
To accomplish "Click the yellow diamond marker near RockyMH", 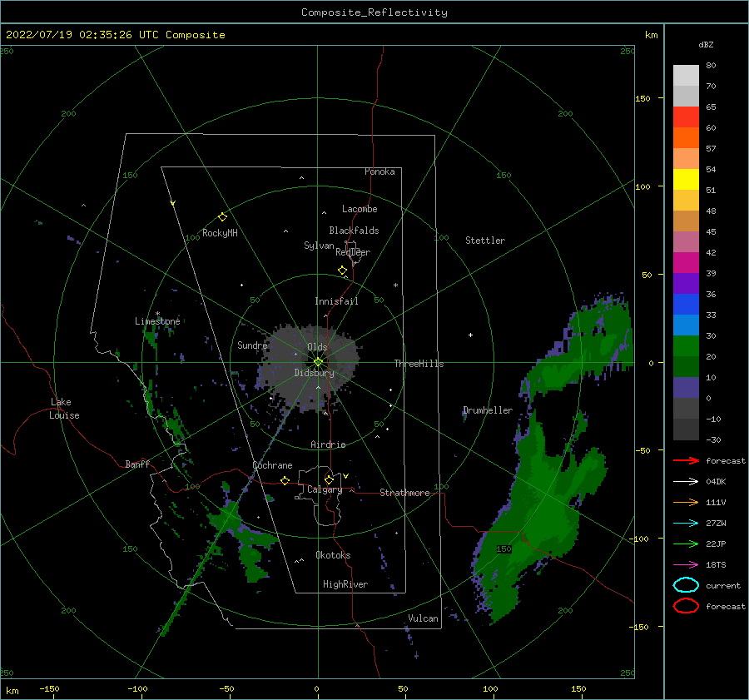I will click(x=222, y=217).
